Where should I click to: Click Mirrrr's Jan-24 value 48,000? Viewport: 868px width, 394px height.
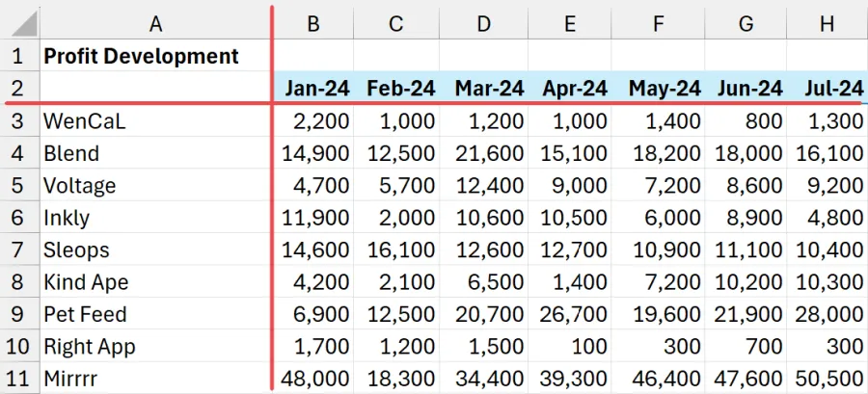coord(313,378)
